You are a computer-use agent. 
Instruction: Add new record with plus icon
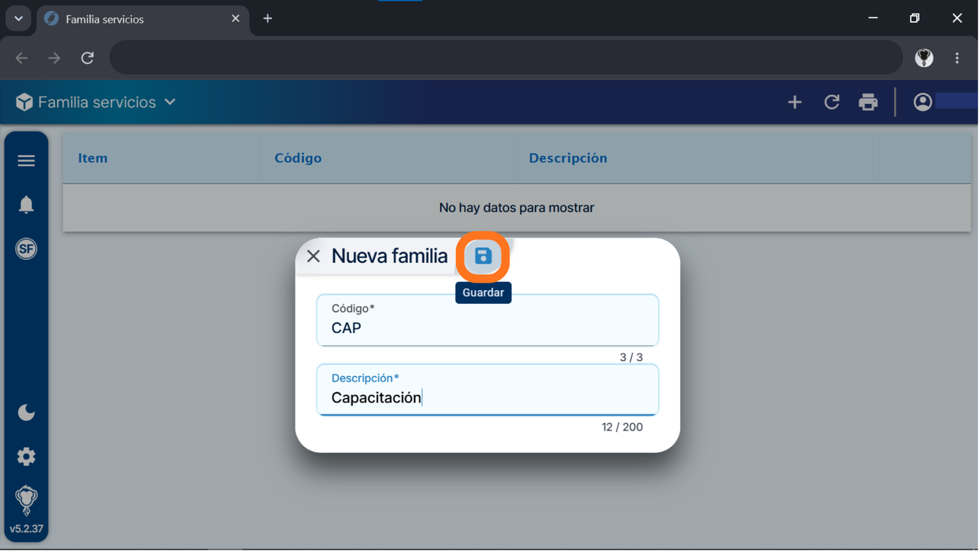pos(795,102)
